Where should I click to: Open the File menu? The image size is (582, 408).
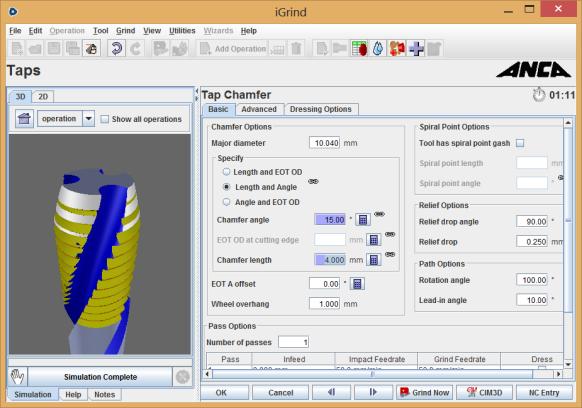click(x=15, y=31)
